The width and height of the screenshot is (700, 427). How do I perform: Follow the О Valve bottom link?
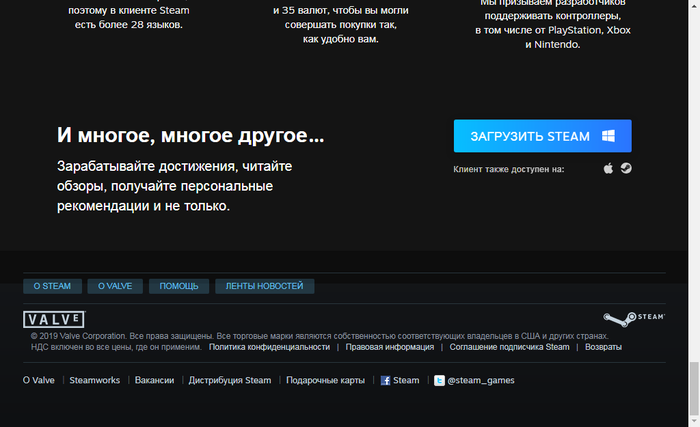point(39,380)
